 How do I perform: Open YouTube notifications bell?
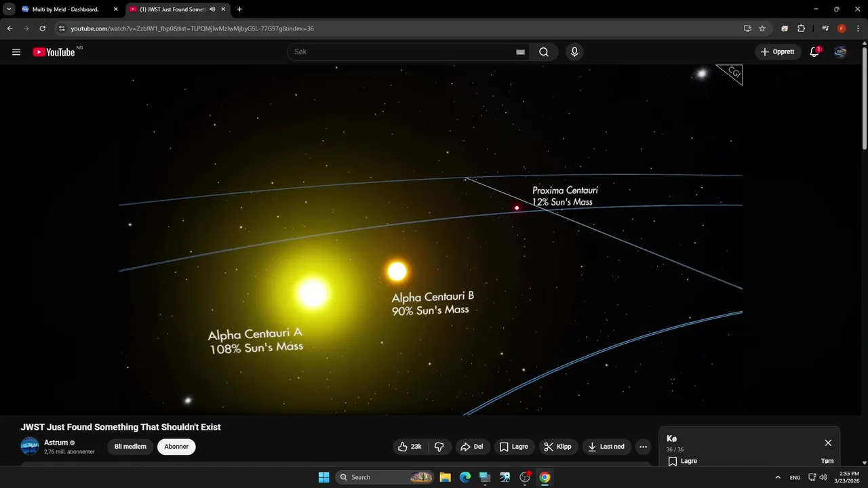815,52
